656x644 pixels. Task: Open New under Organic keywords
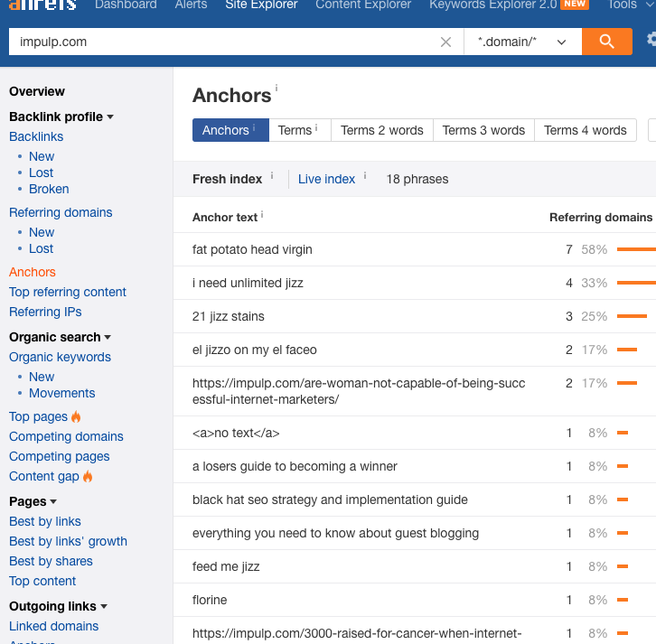point(42,377)
